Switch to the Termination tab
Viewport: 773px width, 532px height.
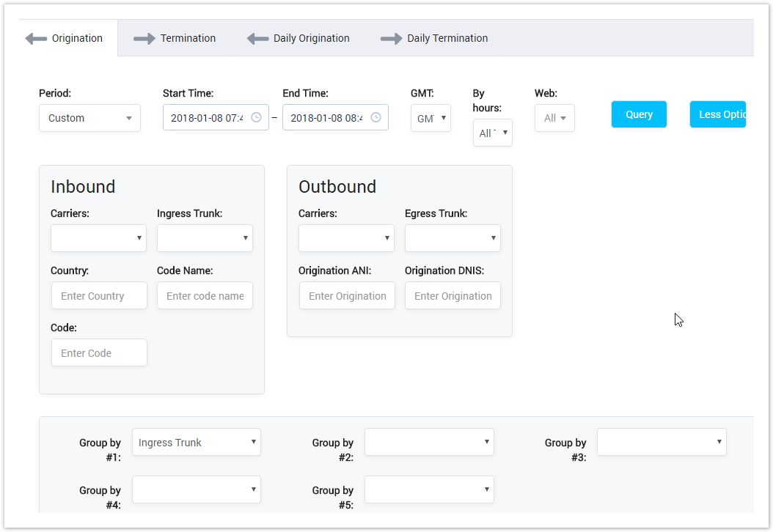[188, 38]
